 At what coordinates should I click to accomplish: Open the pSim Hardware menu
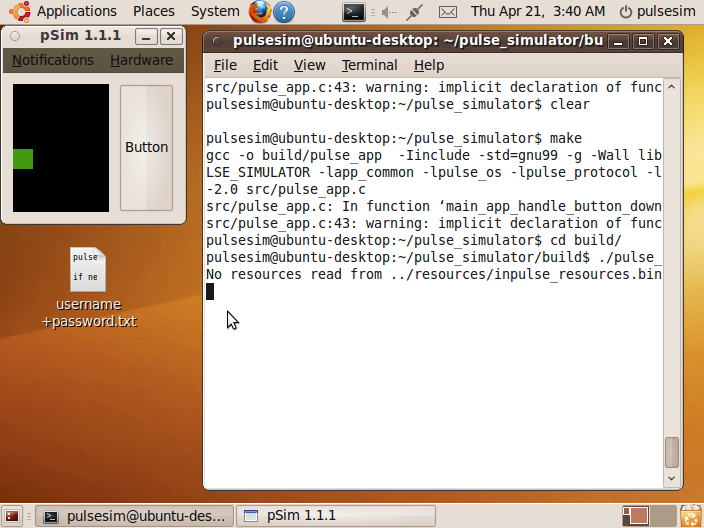pyautogui.click(x=141, y=60)
